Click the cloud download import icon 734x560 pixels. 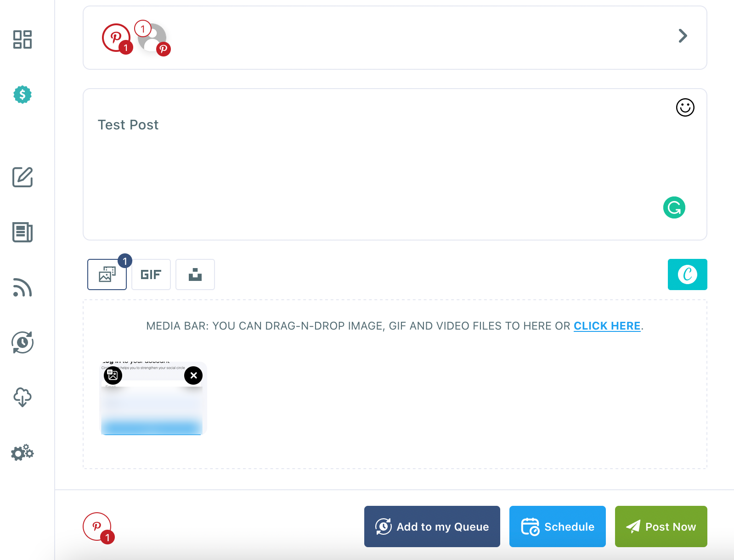pos(23,397)
